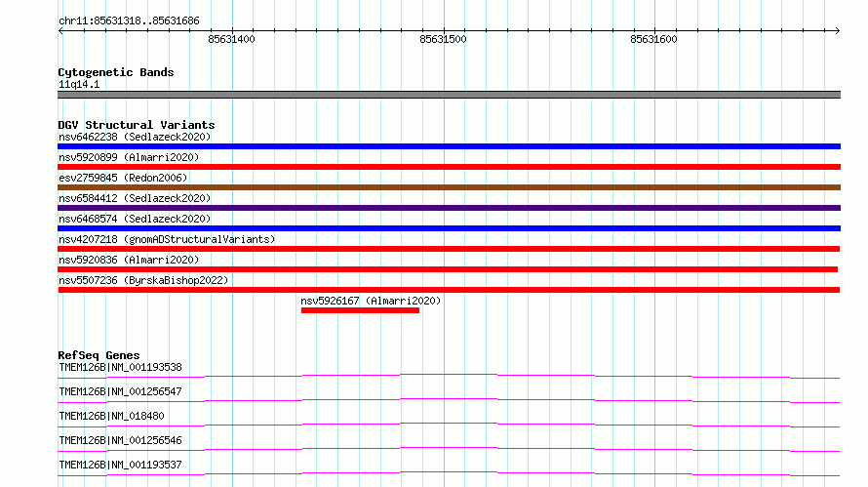
Task: Select the DGV Structural Variants track title
Action: pos(137,125)
